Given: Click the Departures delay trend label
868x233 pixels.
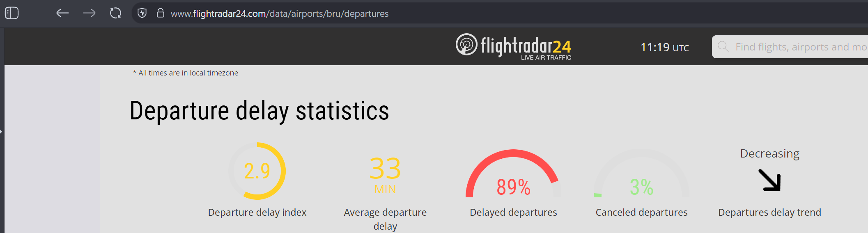Looking at the screenshot, I should pos(769,212).
